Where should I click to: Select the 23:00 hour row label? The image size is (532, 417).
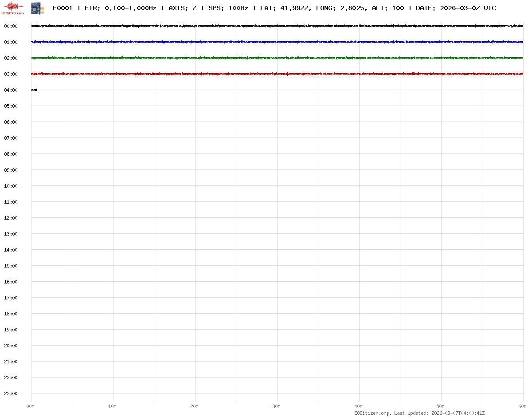click(x=11, y=393)
